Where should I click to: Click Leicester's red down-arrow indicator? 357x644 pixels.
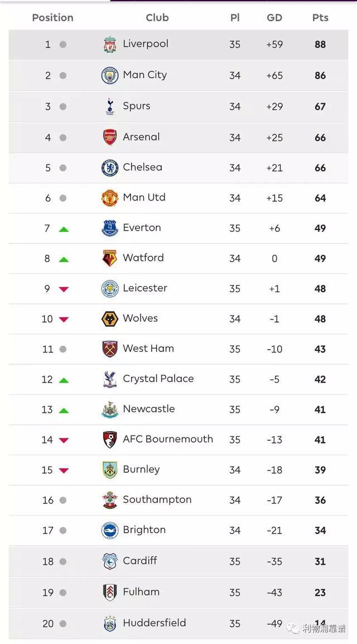tap(64, 289)
